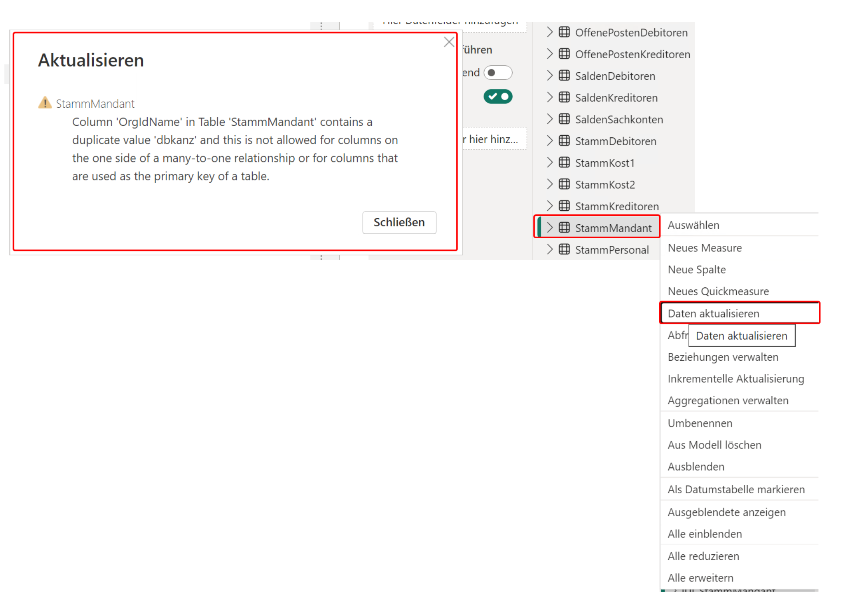
Task: Click the StammPersonal table icon
Action: (564, 249)
